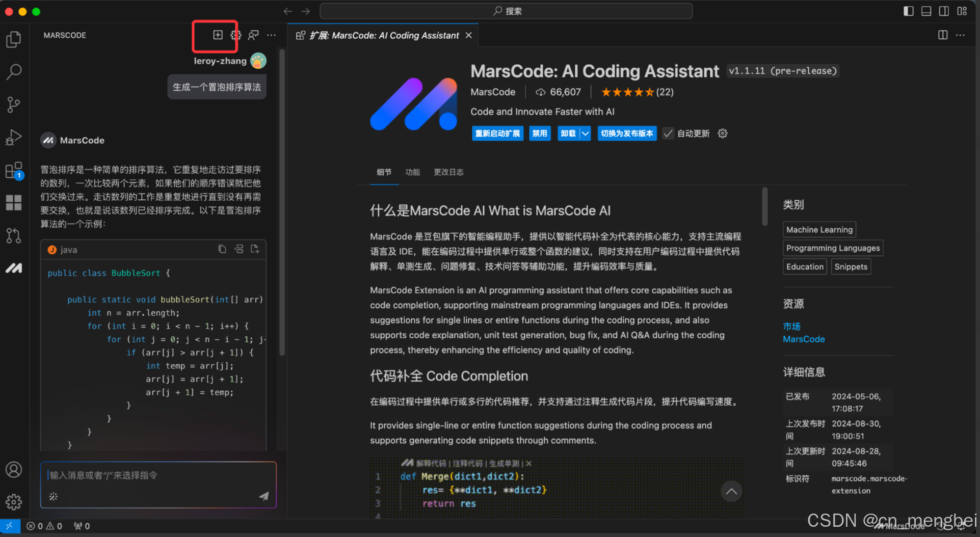
Task: Open the Manage gear in activity bar
Action: point(14,502)
